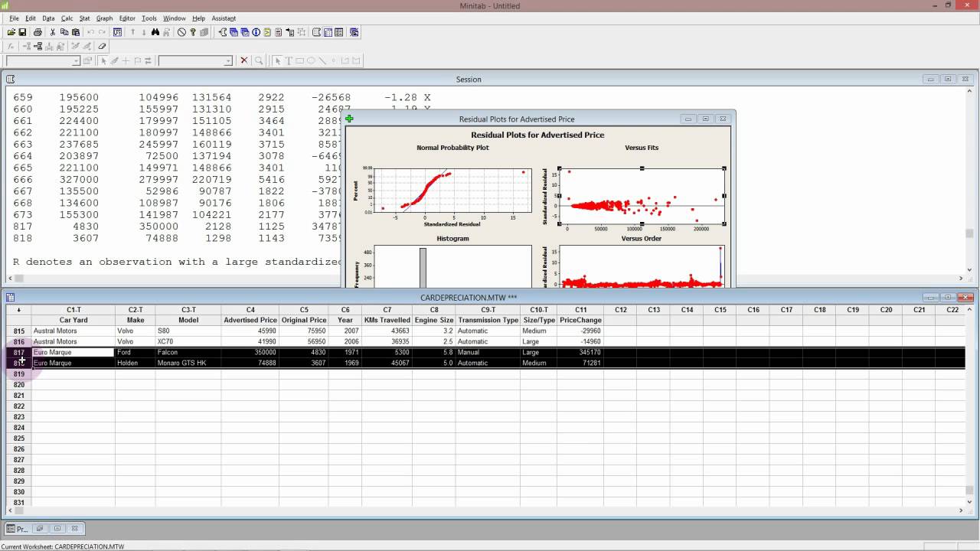Select the eraser icon in second toolbar row
Viewport: 980px width, 551px height.
coord(102,46)
